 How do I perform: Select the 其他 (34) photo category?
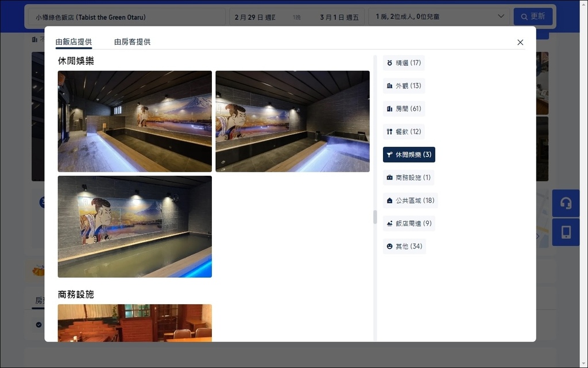click(404, 246)
